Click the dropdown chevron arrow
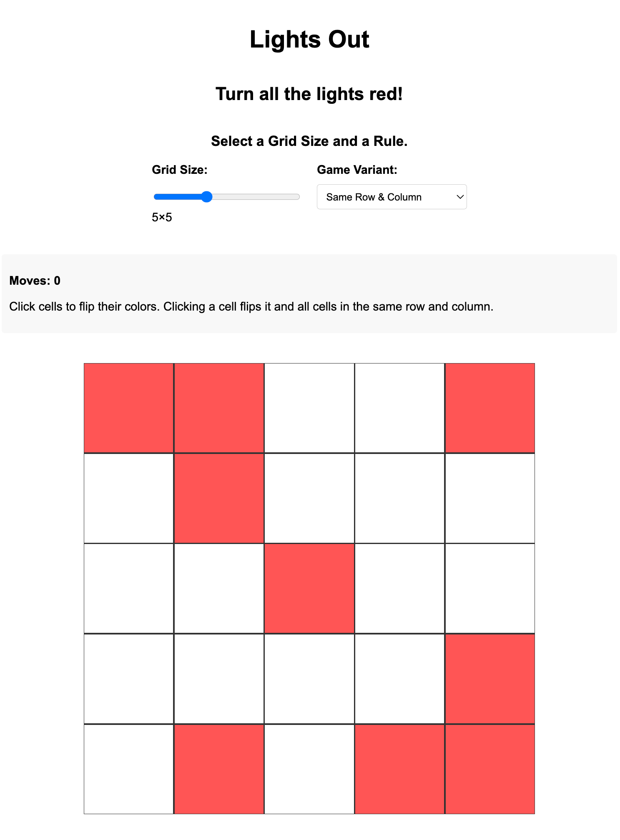The image size is (620, 840). click(x=460, y=197)
